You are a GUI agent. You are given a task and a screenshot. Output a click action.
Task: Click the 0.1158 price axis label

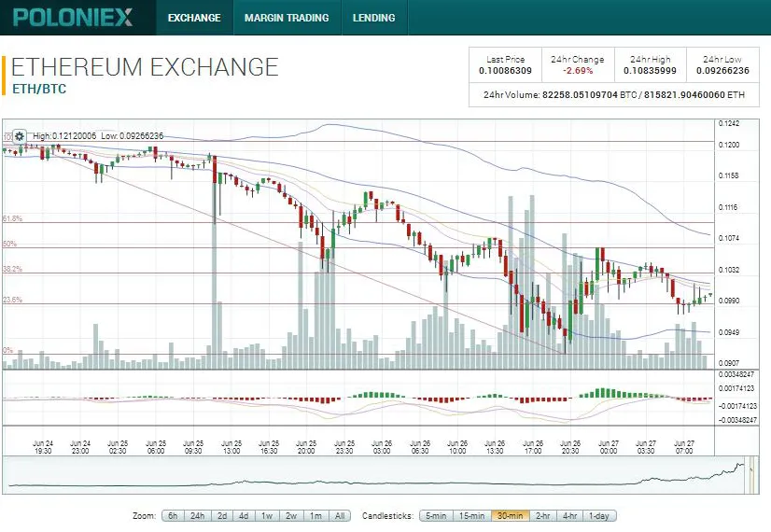click(x=729, y=175)
